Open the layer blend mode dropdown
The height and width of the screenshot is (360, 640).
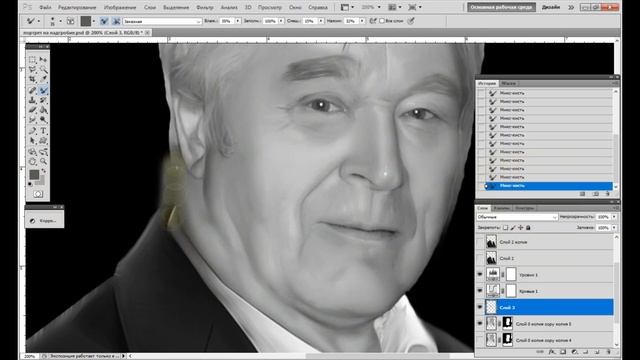517,217
